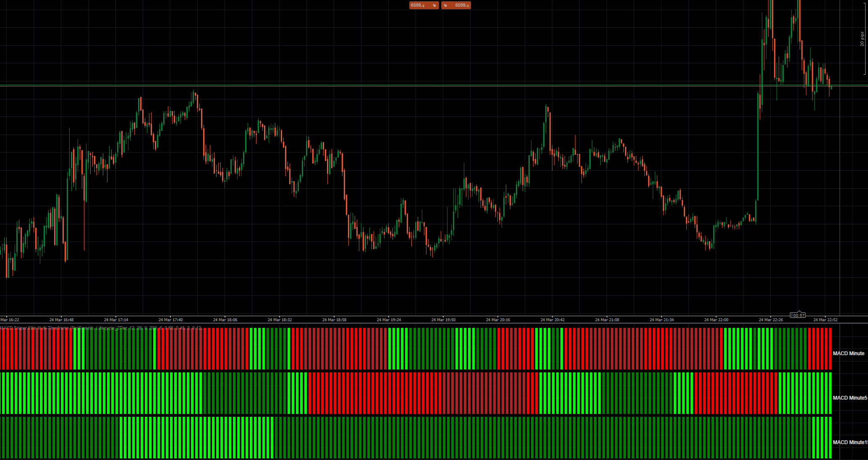Click the 24 Mar 16:48 time label
The width and height of the screenshot is (868, 460).
click(61, 320)
